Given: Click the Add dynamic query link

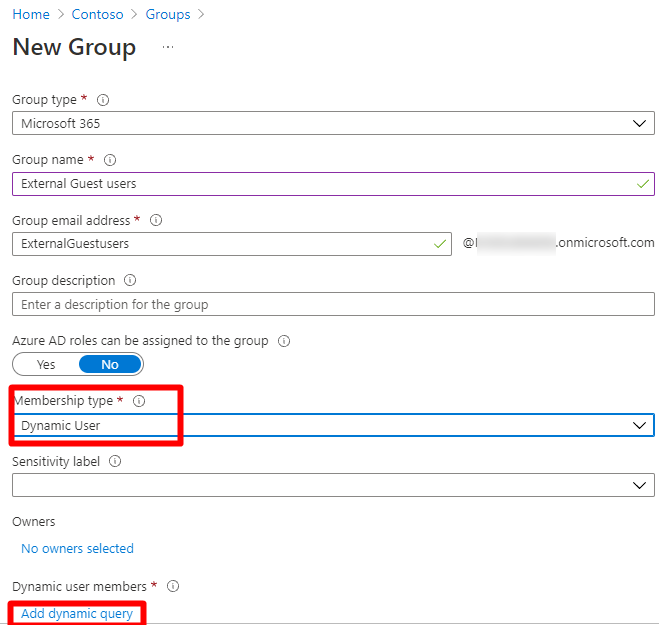Looking at the screenshot, I should 77,614.
